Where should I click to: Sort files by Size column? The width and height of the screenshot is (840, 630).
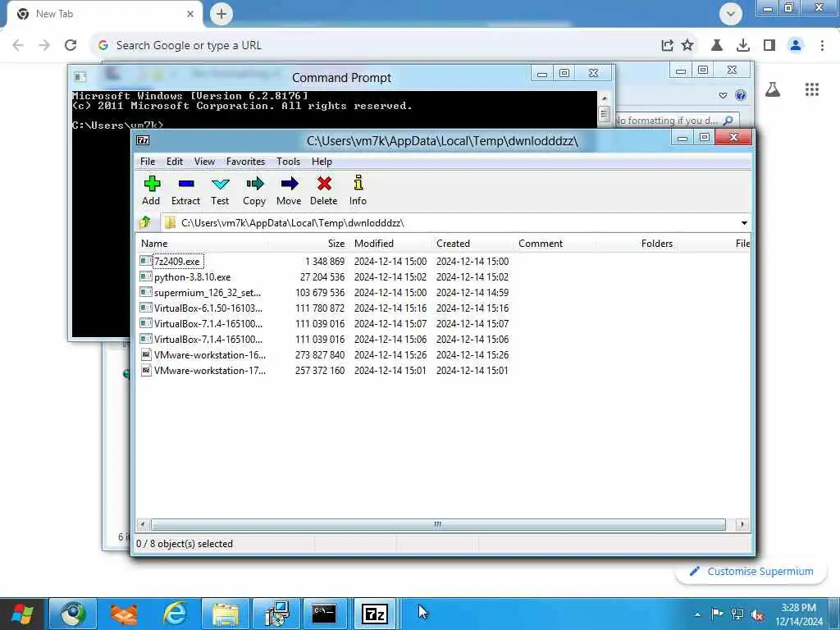coord(308,243)
